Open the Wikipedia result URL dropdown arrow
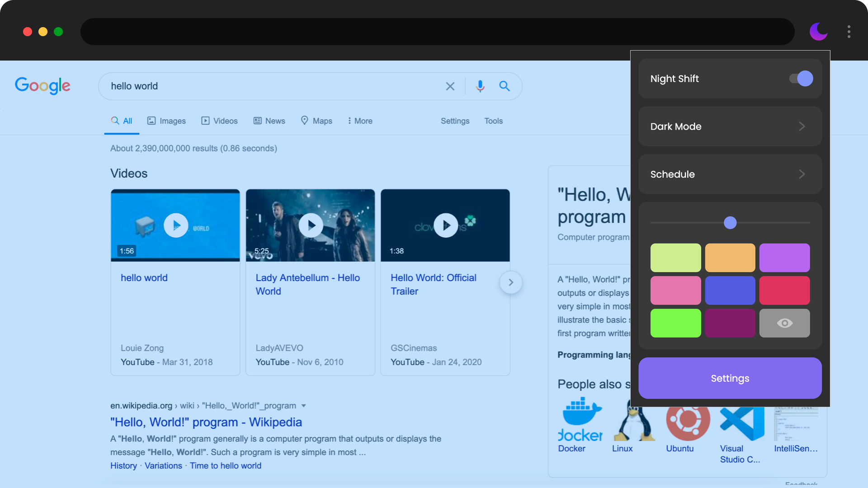The width and height of the screenshot is (868, 488). click(304, 406)
